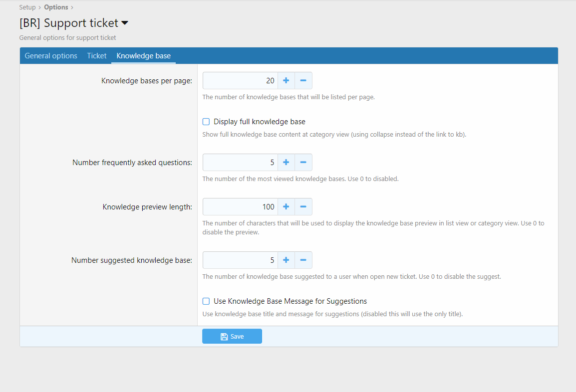Increase Knowledge bases per page with plus
The image size is (576, 392).
point(286,81)
